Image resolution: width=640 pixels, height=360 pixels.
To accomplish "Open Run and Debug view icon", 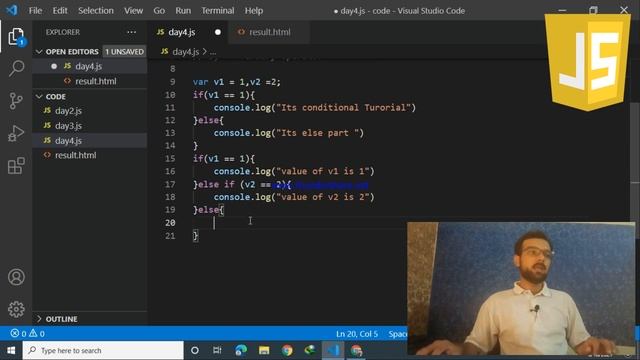I will coord(16,133).
